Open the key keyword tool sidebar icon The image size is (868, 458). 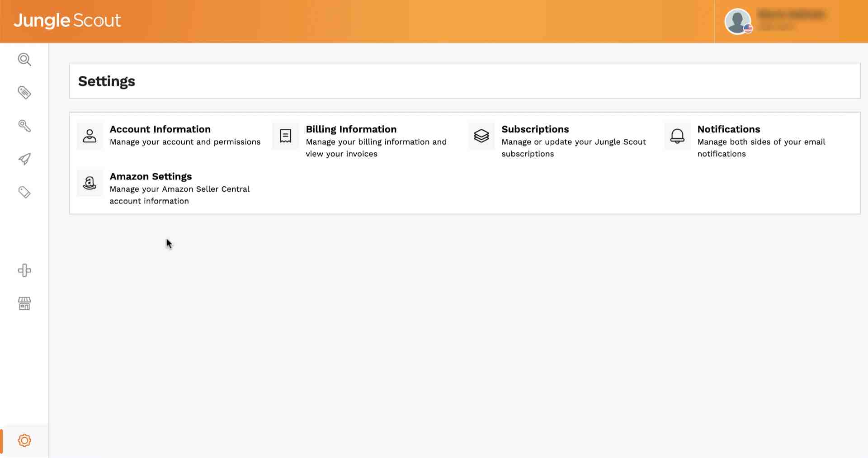coord(24,126)
